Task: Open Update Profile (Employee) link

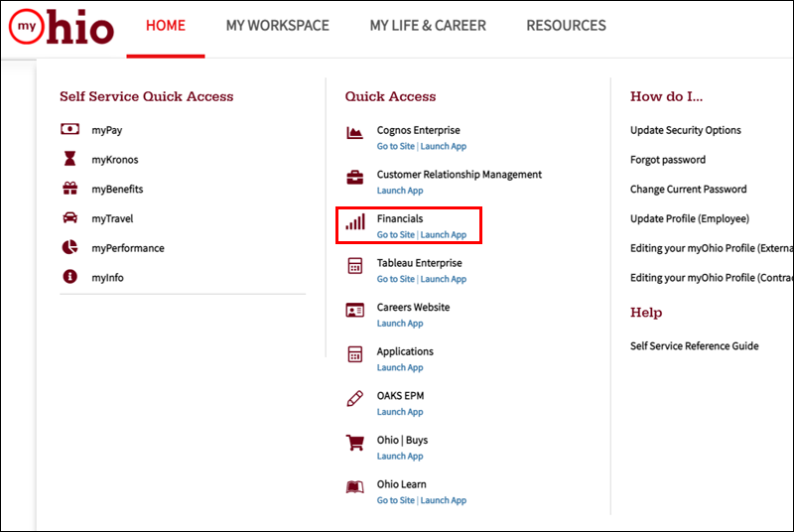Action: (690, 218)
